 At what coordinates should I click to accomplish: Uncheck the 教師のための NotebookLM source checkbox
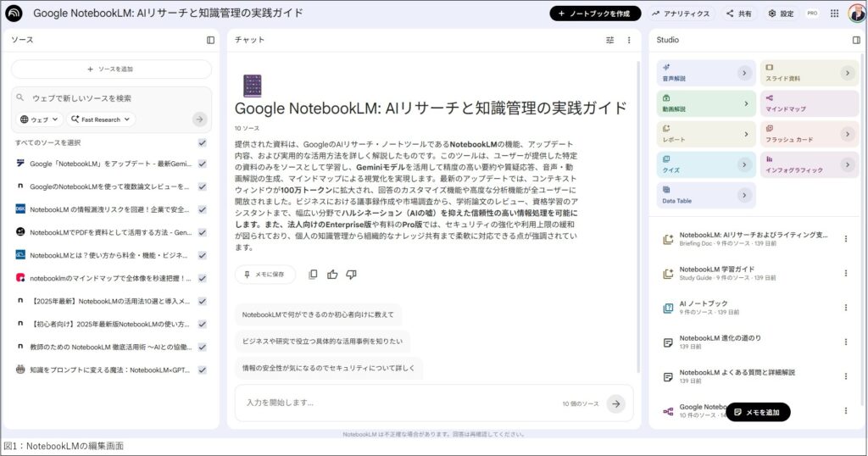pyautogui.click(x=202, y=347)
